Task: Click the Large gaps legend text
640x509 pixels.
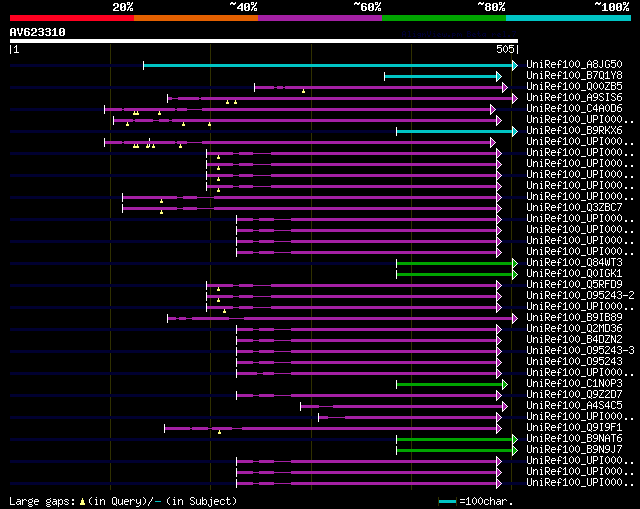Action: (x=42, y=501)
